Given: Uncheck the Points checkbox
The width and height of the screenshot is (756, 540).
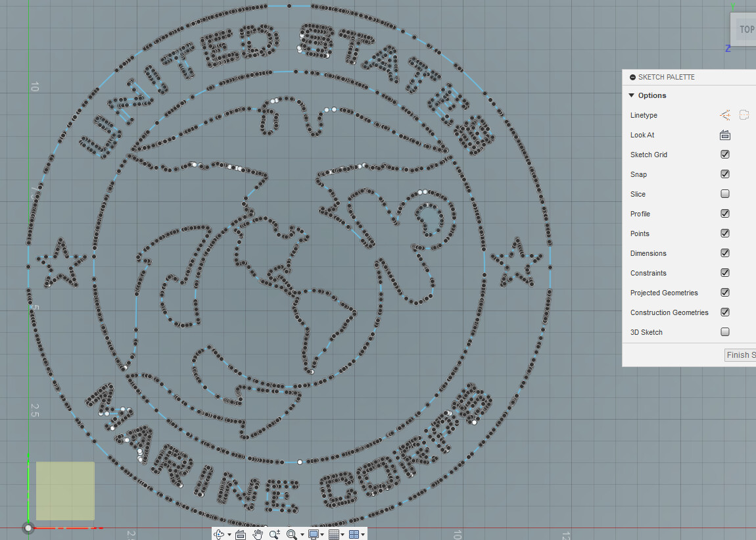Looking at the screenshot, I should pyautogui.click(x=725, y=233).
